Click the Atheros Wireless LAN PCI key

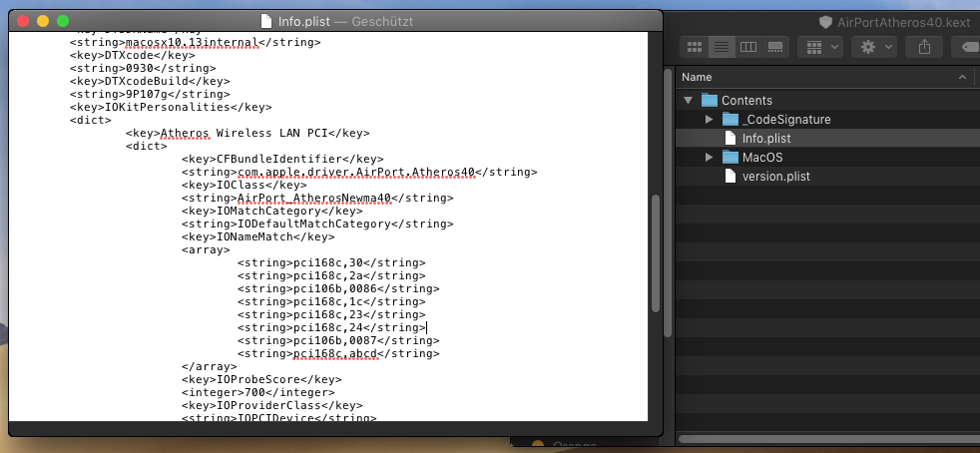(247, 133)
